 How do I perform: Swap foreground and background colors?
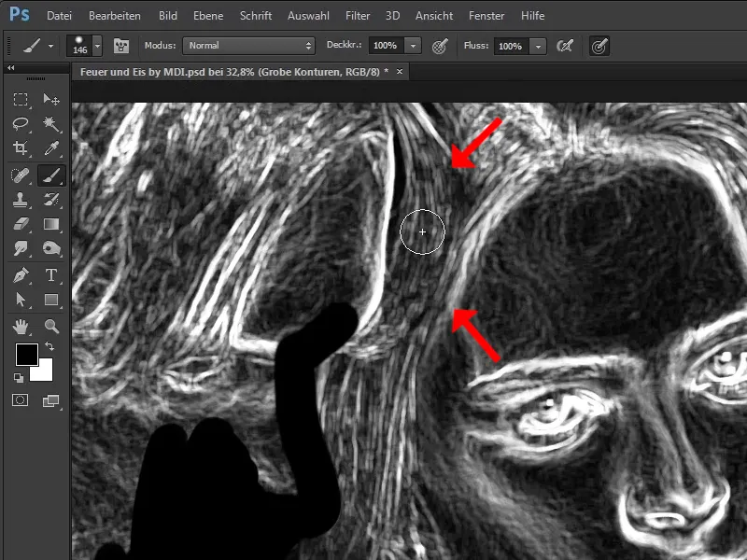tap(49, 346)
